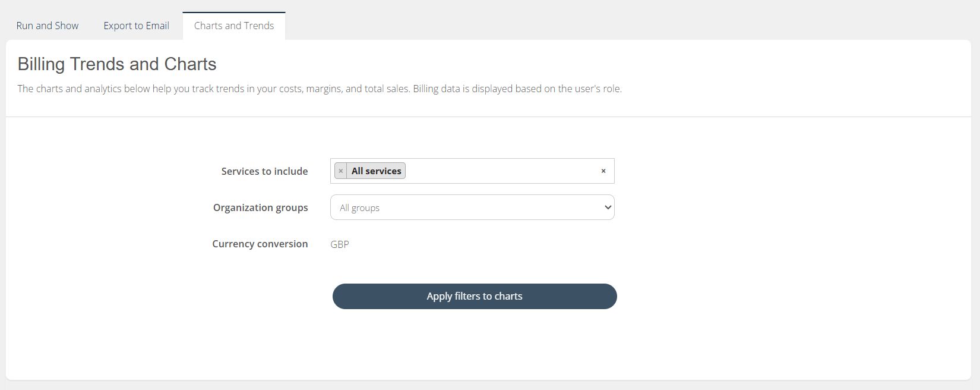Click the All services tag label
Screen dimensions: 980x390
(376, 171)
